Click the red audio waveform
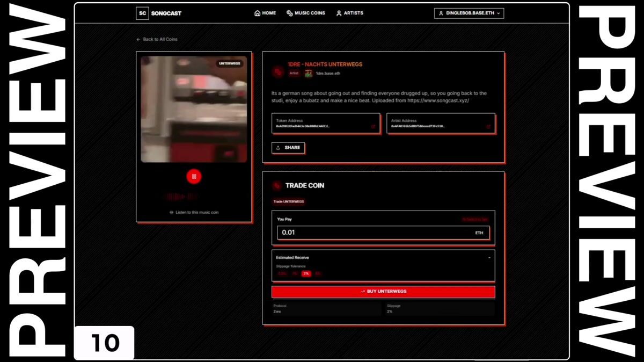This screenshot has width=644, height=362. [181, 197]
